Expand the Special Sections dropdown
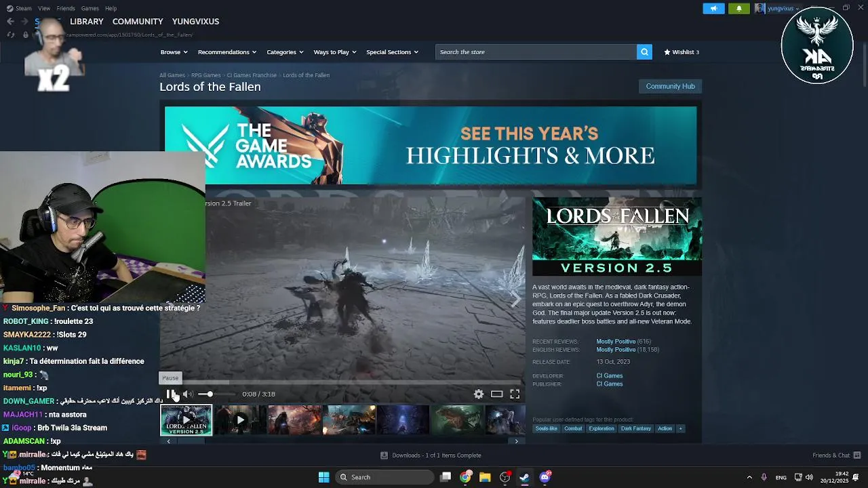This screenshot has width=868, height=488. pos(392,52)
